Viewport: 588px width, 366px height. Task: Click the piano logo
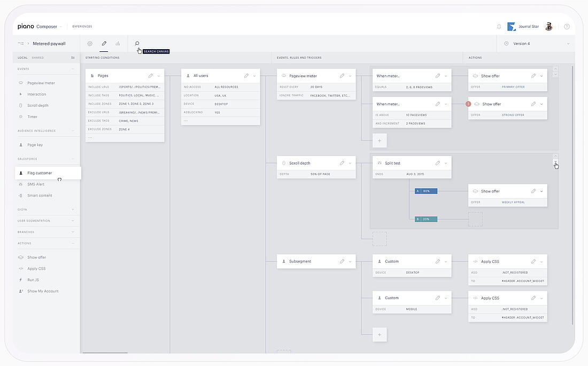coord(26,26)
